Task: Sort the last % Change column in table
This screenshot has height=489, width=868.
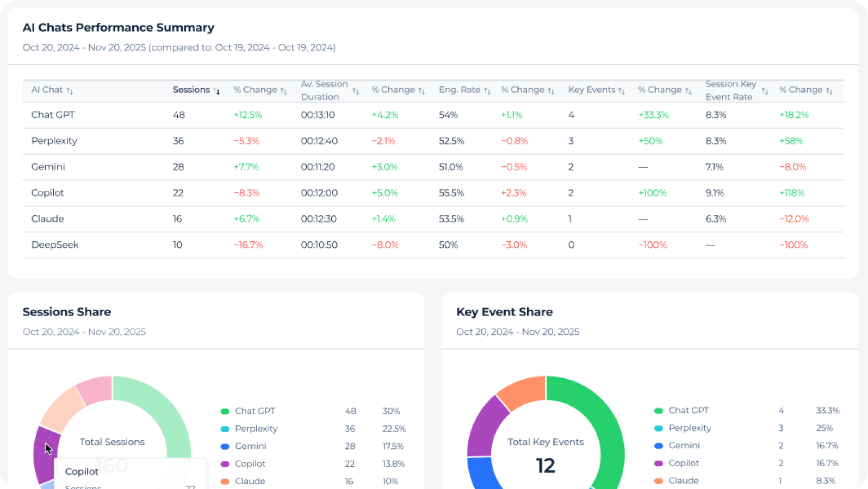Action: pos(829,91)
